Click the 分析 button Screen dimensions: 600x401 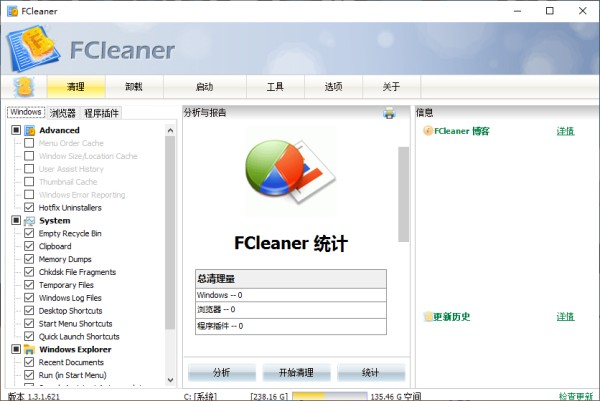222,372
